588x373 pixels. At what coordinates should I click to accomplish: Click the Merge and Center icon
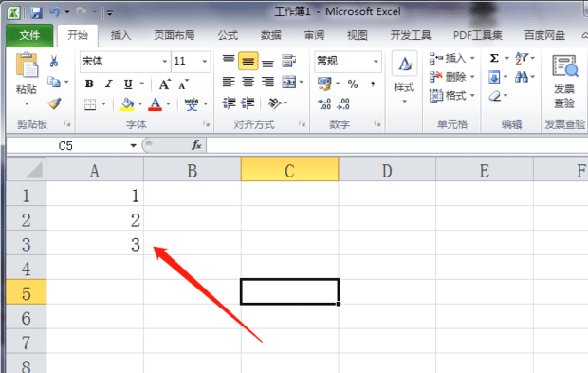tap(288, 82)
